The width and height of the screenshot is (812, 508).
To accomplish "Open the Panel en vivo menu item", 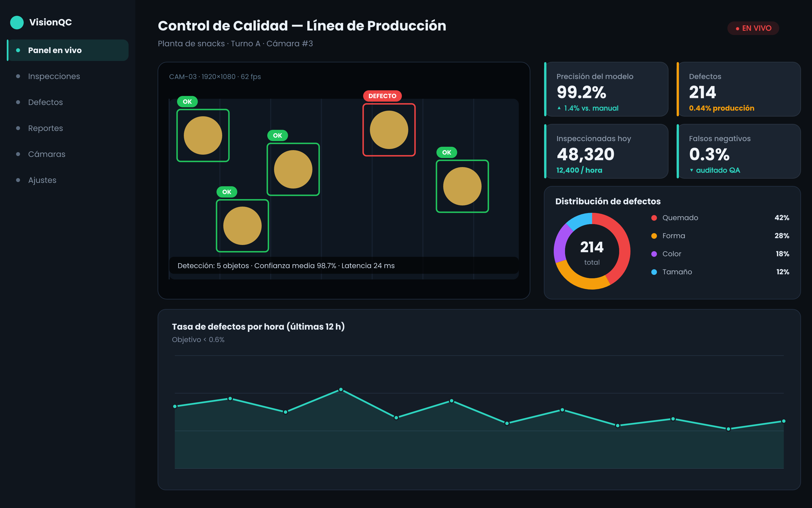I will pyautogui.click(x=68, y=50).
